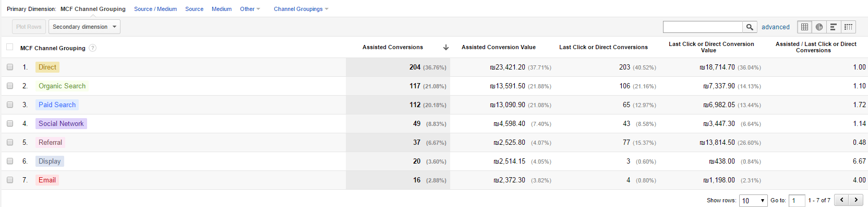This screenshot has height=207, width=868.
Task: Switch to the performance bar view icon
Action: click(834, 27)
